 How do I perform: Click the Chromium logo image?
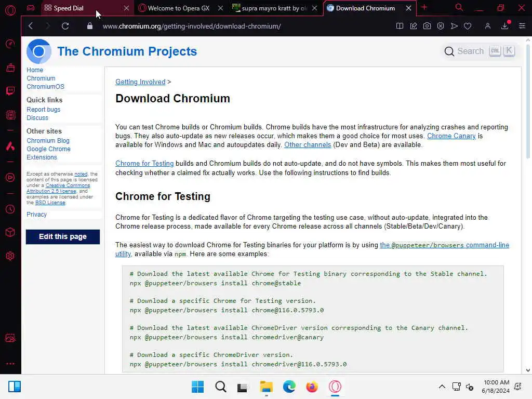click(38, 51)
